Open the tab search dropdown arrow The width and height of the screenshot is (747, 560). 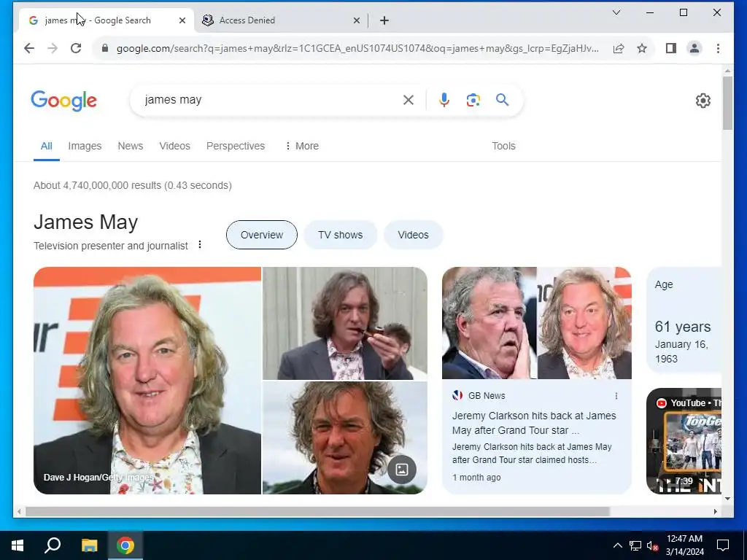click(x=616, y=12)
